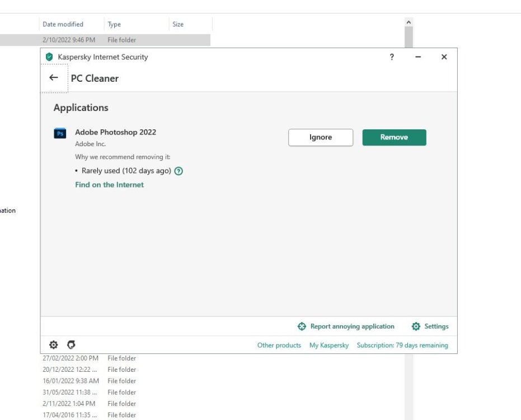
Task: Go back using the PC Cleaner arrow
Action: pyautogui.click(x=54, y=78)
